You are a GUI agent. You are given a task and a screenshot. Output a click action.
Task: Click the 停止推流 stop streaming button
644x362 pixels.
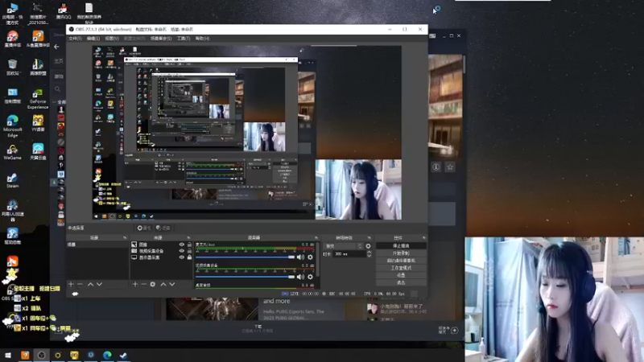pyautogui.click(x=401, y=246)
